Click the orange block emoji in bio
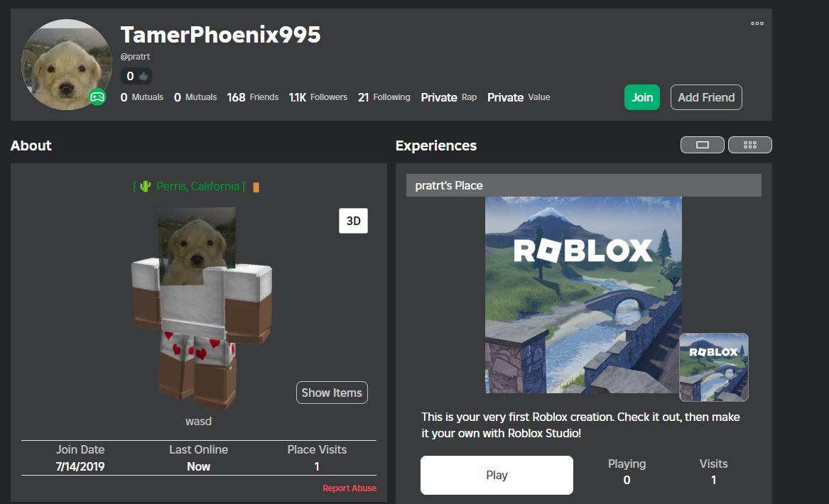829x504 pixels. click(x=256, y=187)
